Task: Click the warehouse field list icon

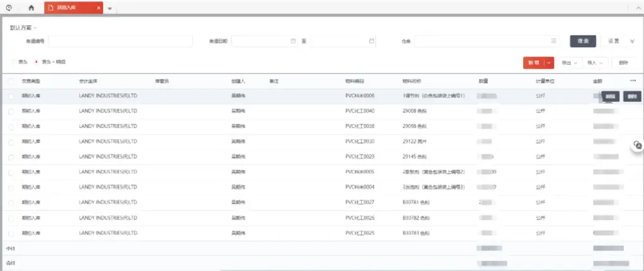Action: point(553,41)
